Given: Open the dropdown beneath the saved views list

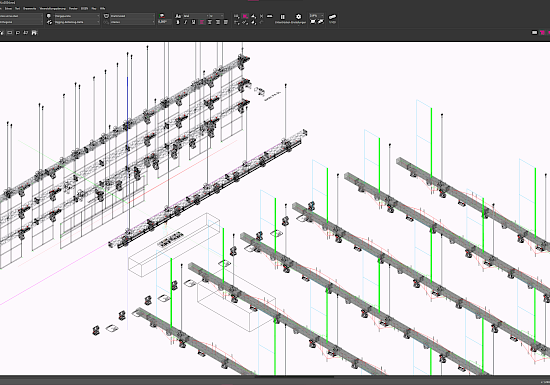Looking at the screenshot, I should click(132, 22).
